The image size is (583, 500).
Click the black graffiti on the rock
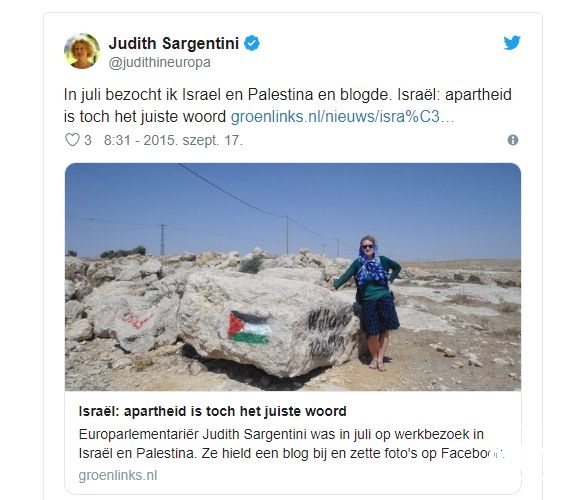click(x=328, y=333)
